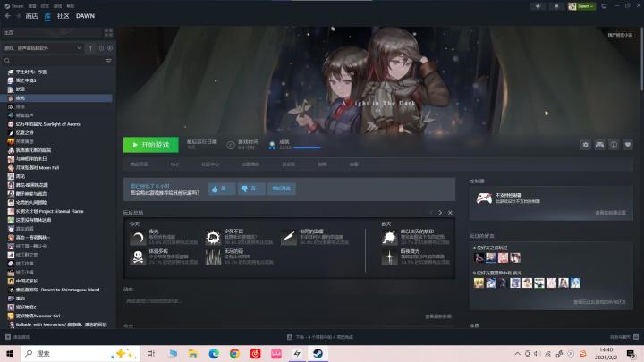The width and height of the screenshot is (644, 362).
Task: Open the Community Hub tab
Action: [x=210, y=164]
